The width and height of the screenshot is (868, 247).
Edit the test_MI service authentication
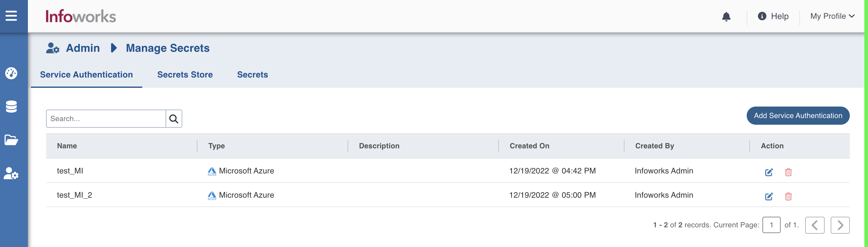[x=769, y=172]
